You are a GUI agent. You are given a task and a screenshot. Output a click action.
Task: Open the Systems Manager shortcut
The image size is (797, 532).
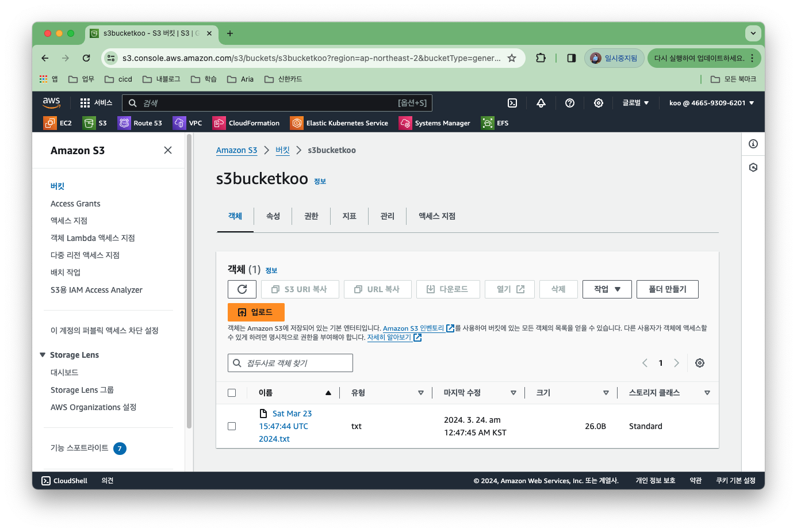point(435,123)
